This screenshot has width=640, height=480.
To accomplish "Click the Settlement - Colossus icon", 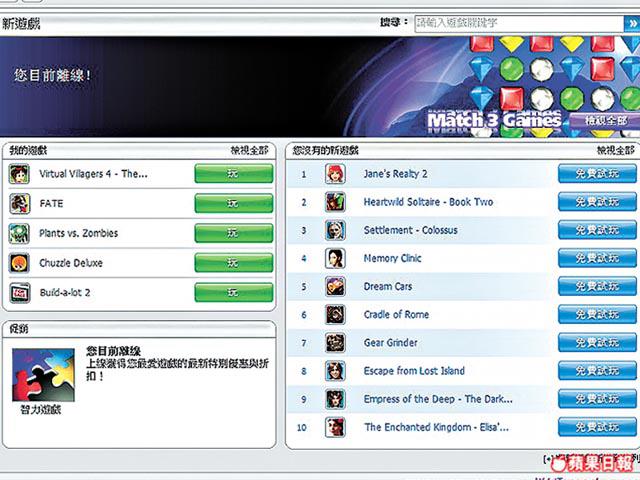I will tap(335, 230).
